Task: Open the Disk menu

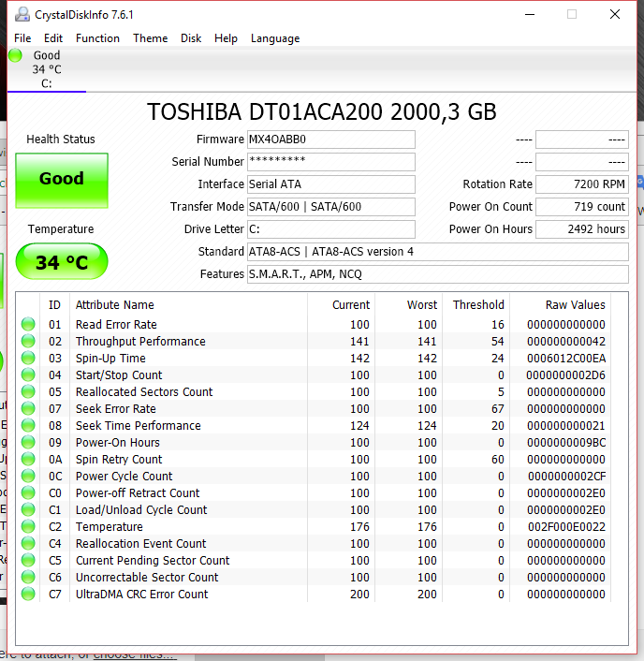Action: coord(191,38)
